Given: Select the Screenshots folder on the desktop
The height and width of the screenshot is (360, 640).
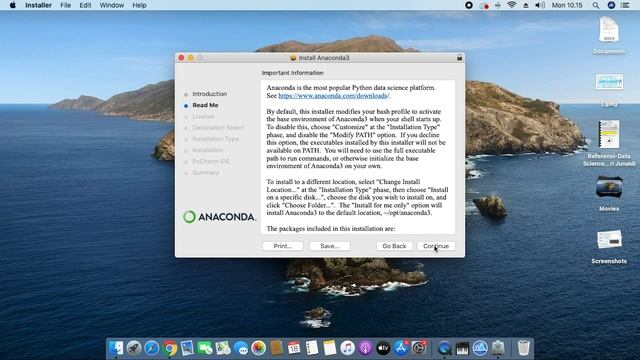Looking at the screenshot, I should pos(609,246).
